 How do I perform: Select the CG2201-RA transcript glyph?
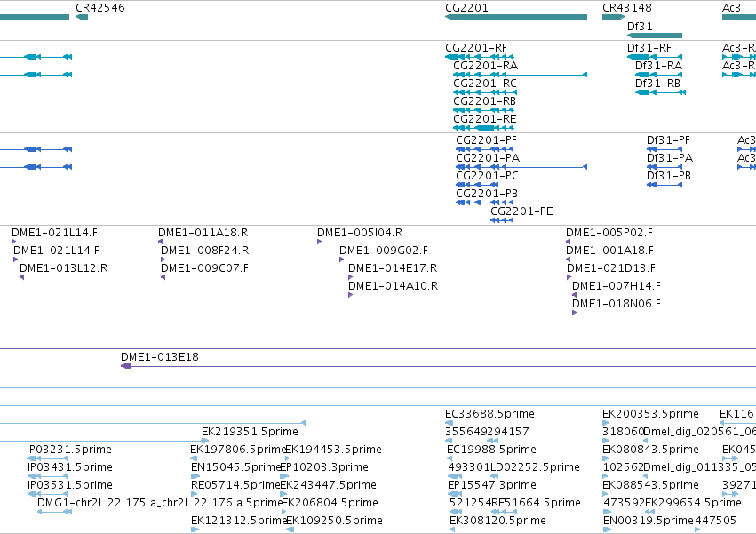[520, 75]
